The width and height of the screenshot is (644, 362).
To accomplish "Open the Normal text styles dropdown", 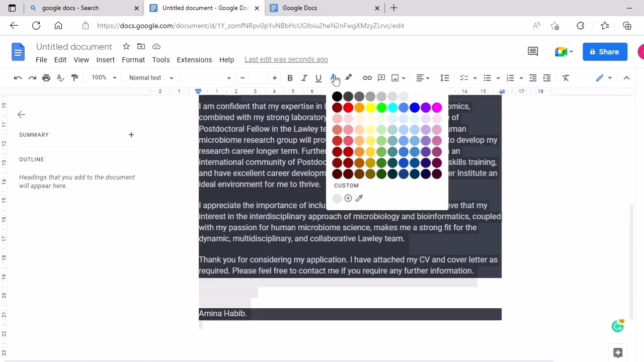I will [x=151, y=77].
